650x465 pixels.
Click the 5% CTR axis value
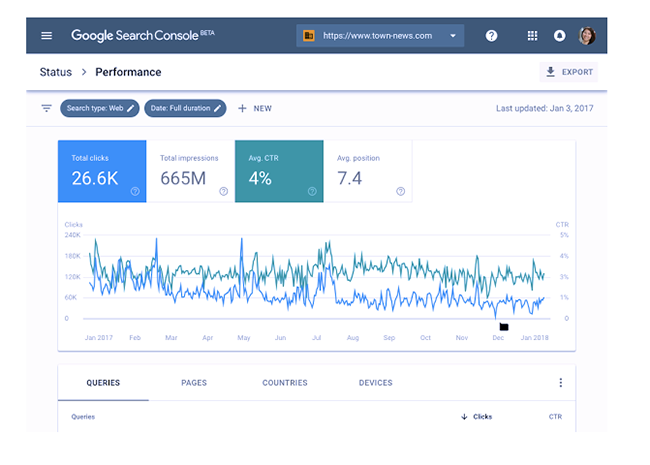click(564, 235)
